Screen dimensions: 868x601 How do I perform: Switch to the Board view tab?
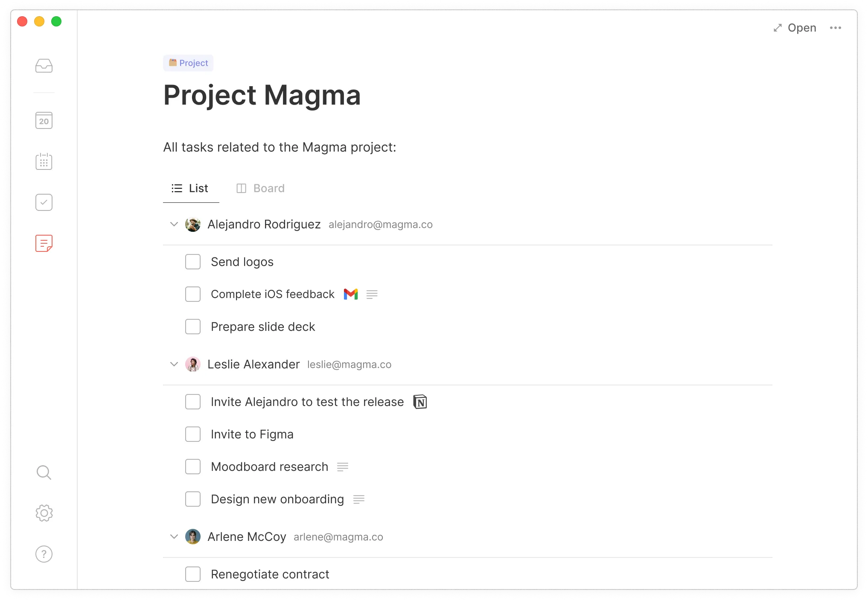point(261,188)
